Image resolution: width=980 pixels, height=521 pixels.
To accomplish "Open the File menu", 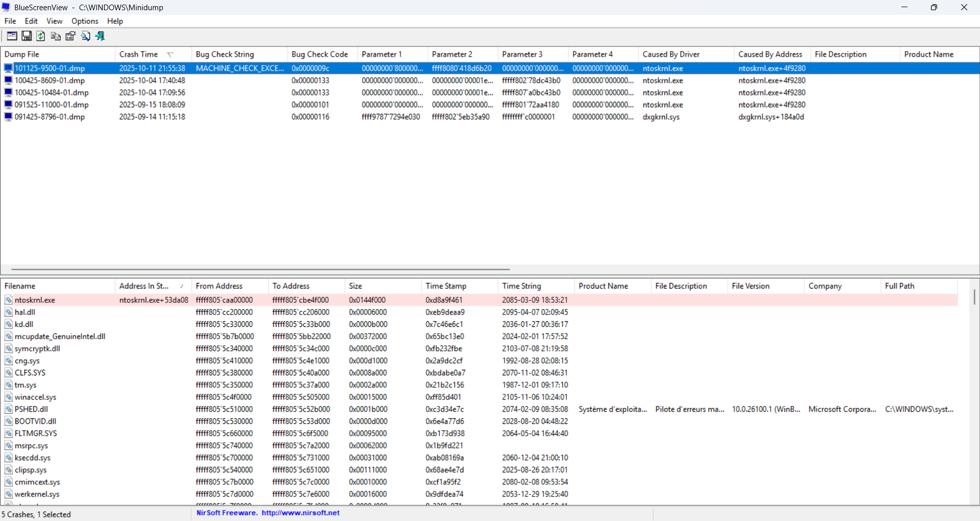I will coord(10,21).
